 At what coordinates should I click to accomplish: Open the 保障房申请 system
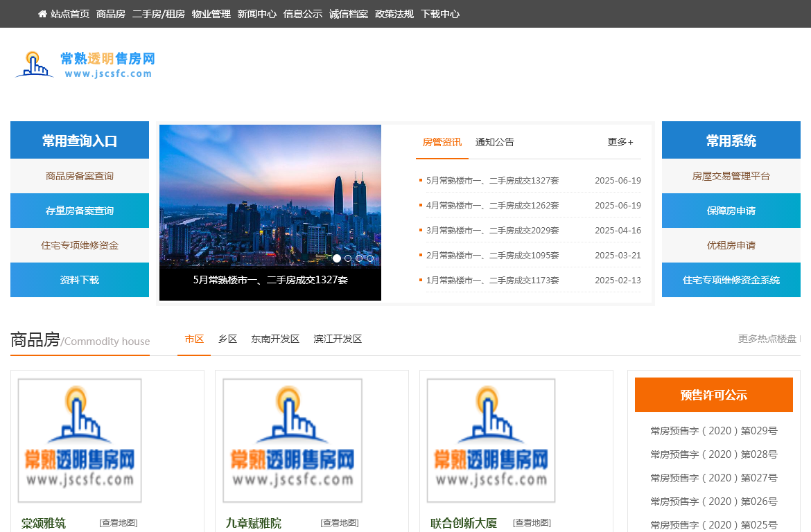click(x=731, y=210)
